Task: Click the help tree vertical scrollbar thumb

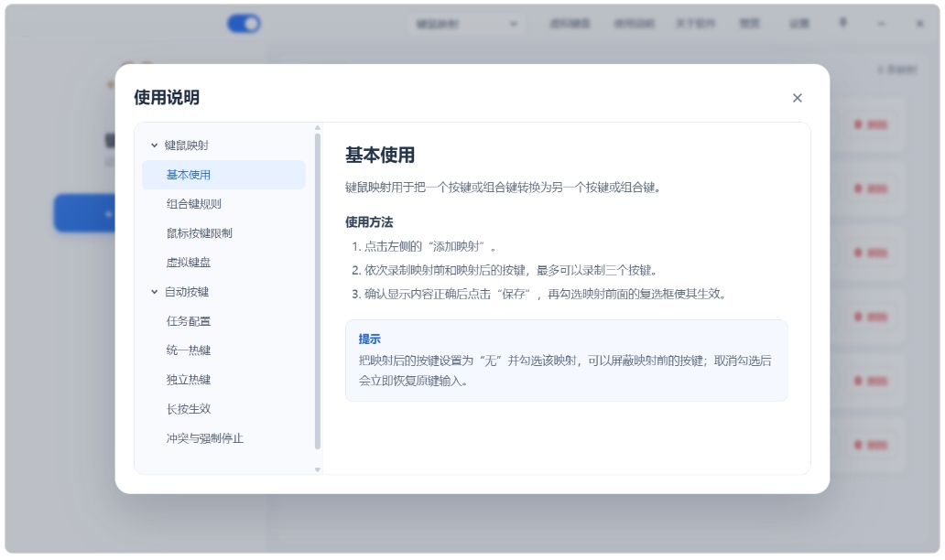Action: 318,292
